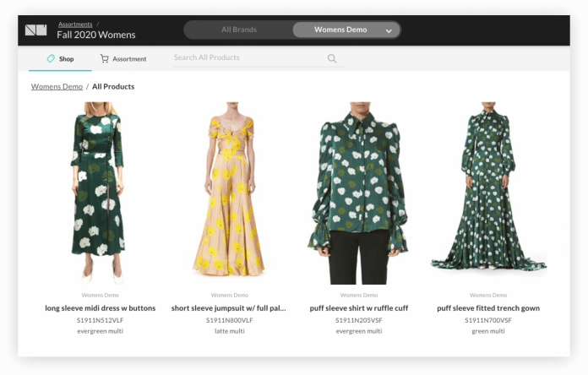The image size is (588, 375).
Task: Click the Shop tag icon
Action: (51, 59)
